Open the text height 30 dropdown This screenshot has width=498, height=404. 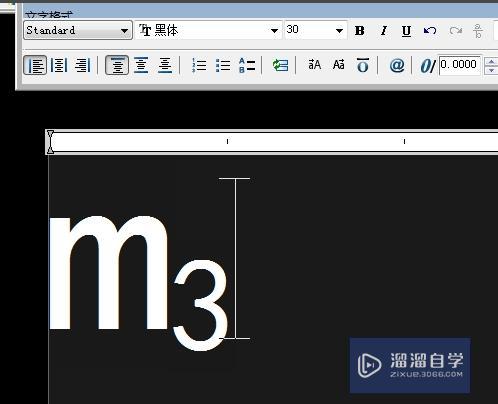(316, 30)
